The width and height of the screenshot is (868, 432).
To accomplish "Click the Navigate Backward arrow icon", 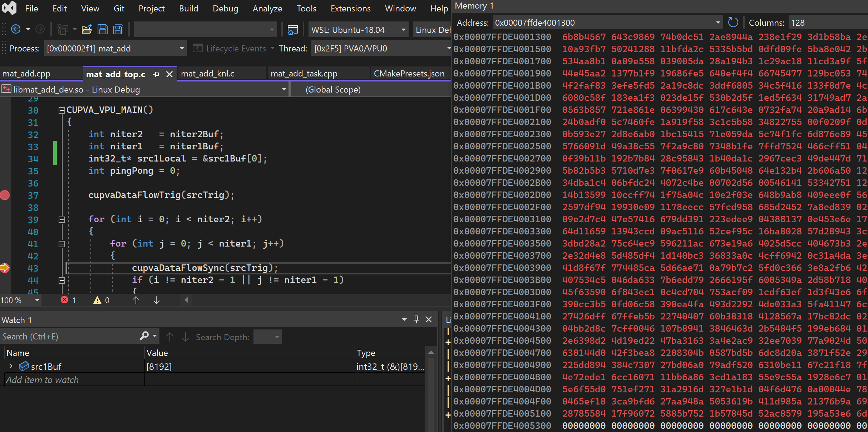I will pyautogui.click(x=16, y=29).
